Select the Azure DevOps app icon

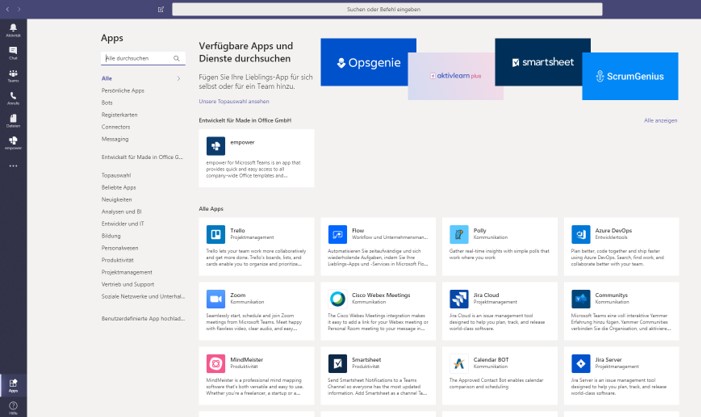point(581,234)
